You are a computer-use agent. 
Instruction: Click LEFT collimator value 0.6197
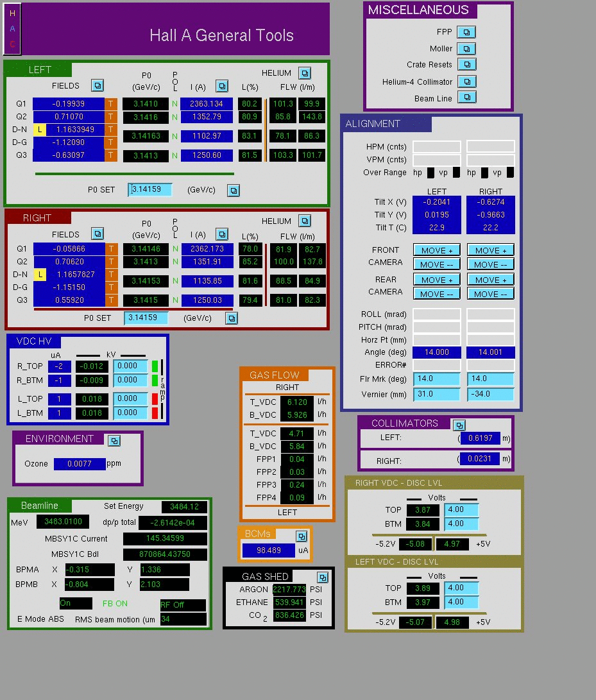click(480, 438)
